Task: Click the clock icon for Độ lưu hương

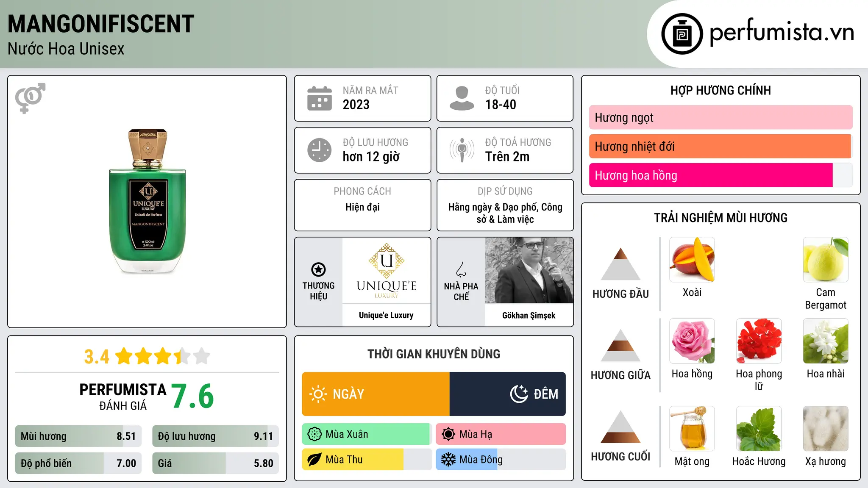Action: (320, 150)
